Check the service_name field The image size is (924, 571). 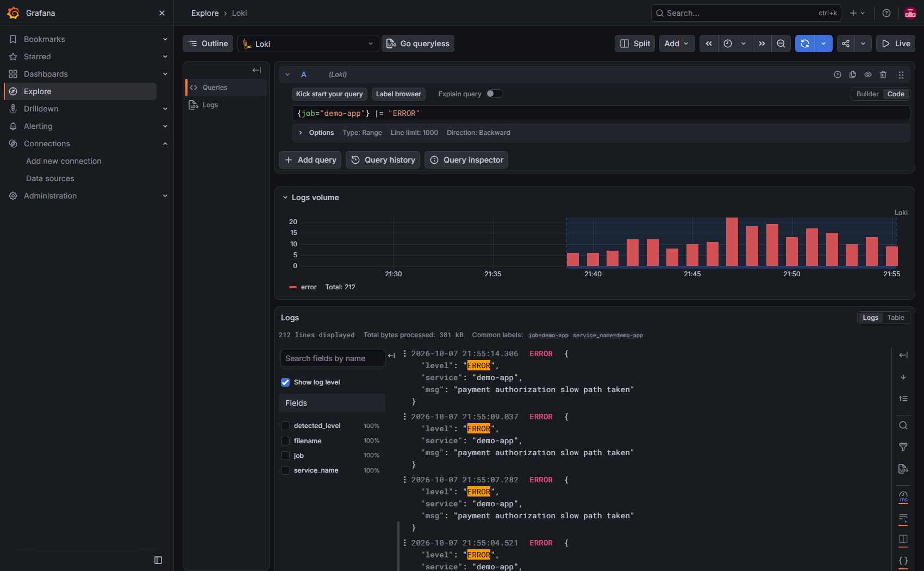(x=285, y=470)
